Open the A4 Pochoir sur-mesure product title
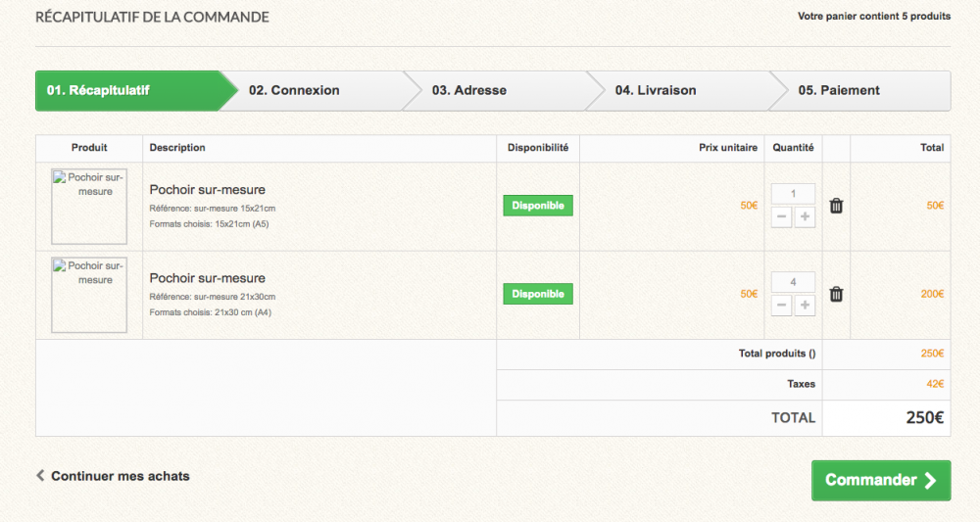The height and width of the screenshot is (522, 980). pyautogui.click(x=207, y=278)
